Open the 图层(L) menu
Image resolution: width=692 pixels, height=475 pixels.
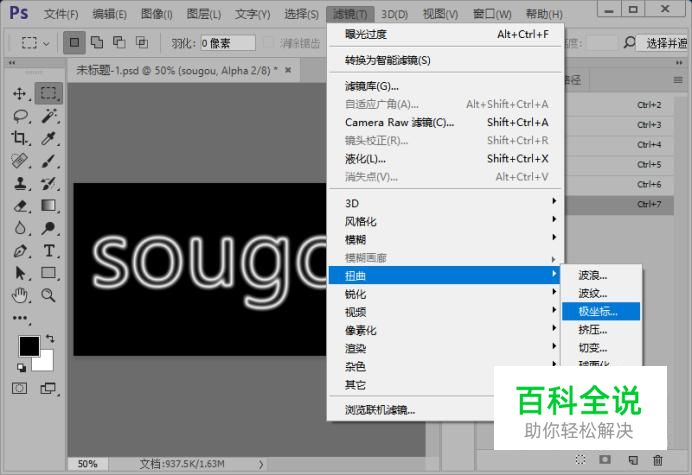pyautogui.click(x=203, y=14)
